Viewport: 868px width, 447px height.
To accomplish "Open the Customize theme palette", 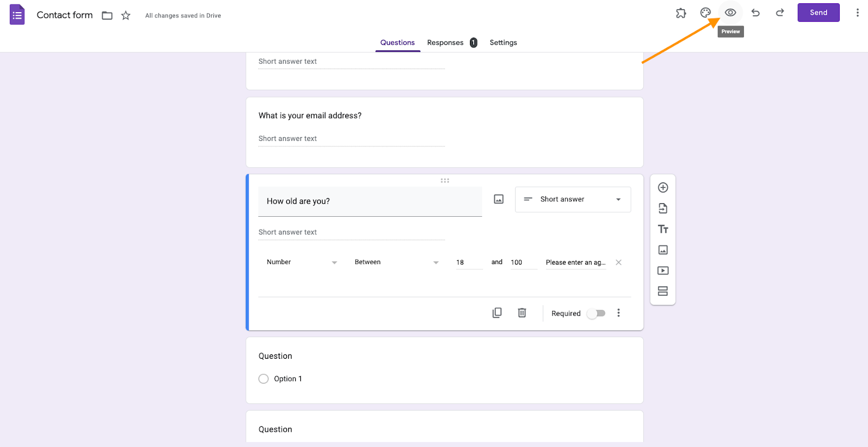I will click(705, 13).
